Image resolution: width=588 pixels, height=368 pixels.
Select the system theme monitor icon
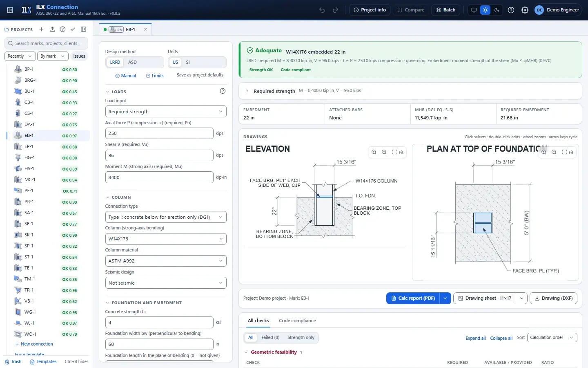(474, 10)
